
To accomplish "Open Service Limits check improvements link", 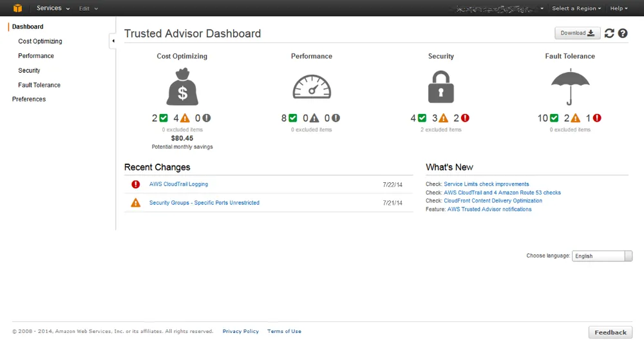I will click(x=486, y=184).
